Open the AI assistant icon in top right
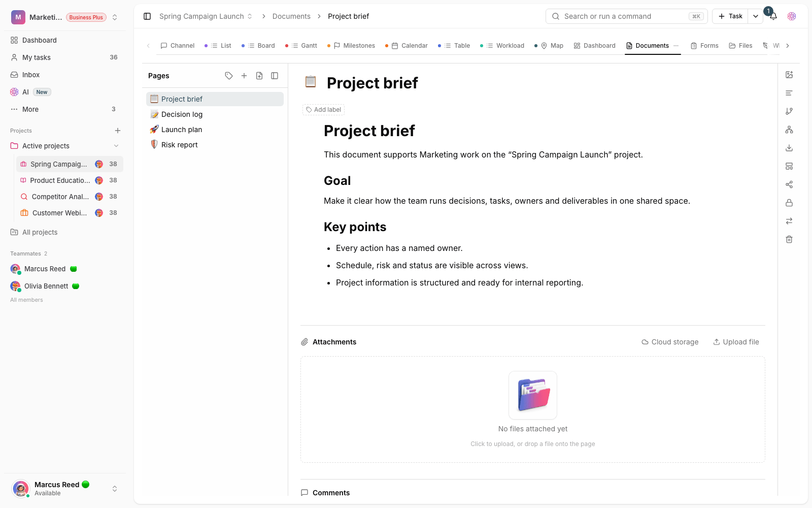812x508 pixels. [792, 16]
